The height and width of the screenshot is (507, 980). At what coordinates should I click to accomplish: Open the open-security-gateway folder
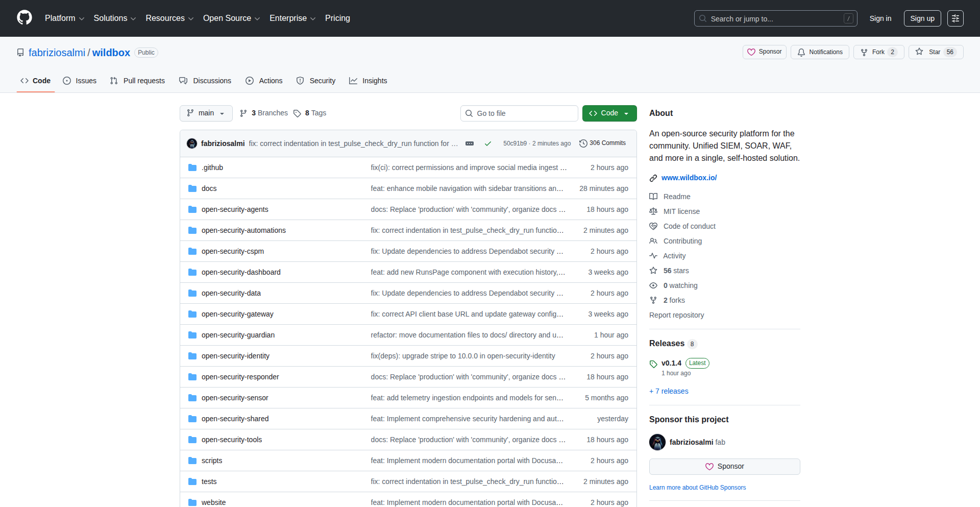point(237,314)
